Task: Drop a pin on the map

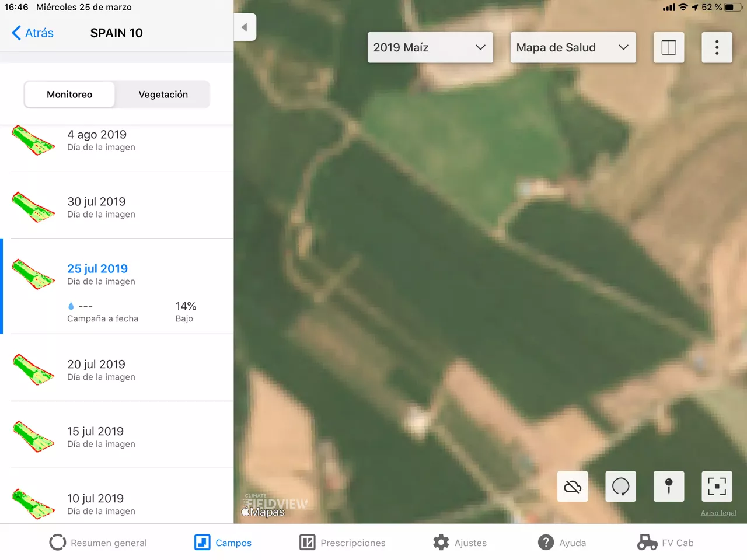Action: coord(668,486)
